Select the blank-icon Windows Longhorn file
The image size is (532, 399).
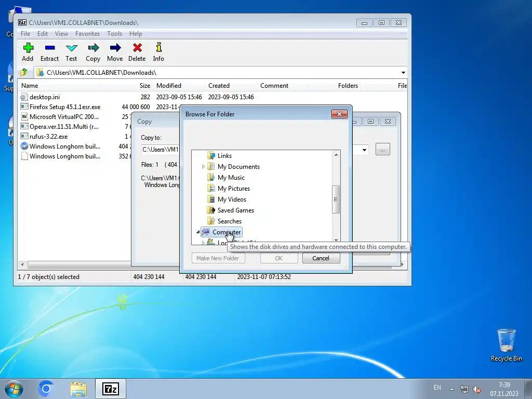click(x=24, y=156)
